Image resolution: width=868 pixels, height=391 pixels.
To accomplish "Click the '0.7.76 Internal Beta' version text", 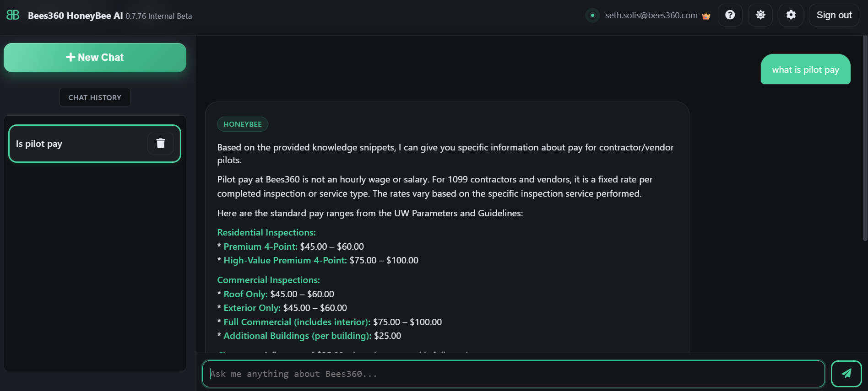I will tap(159, 16).
